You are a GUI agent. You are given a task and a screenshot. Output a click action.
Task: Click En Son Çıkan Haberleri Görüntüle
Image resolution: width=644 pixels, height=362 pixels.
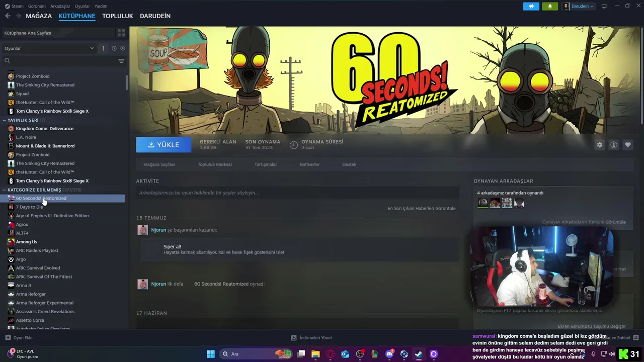click(x=422, y=208)
